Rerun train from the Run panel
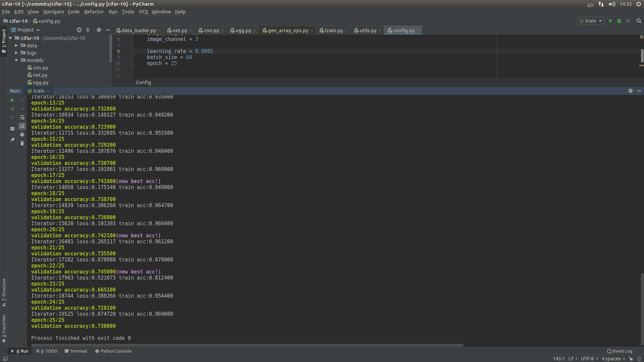Image resolution: width=644 pixels, height=362 pixels. coord(12,100)
